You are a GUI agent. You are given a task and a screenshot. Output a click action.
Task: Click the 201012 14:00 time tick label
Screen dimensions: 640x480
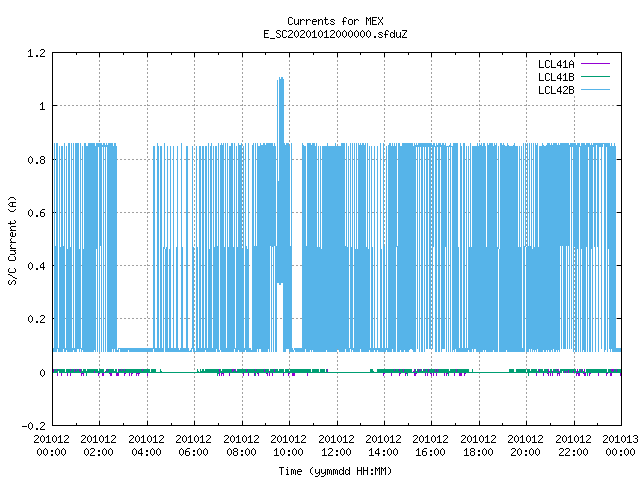(383, 446)
